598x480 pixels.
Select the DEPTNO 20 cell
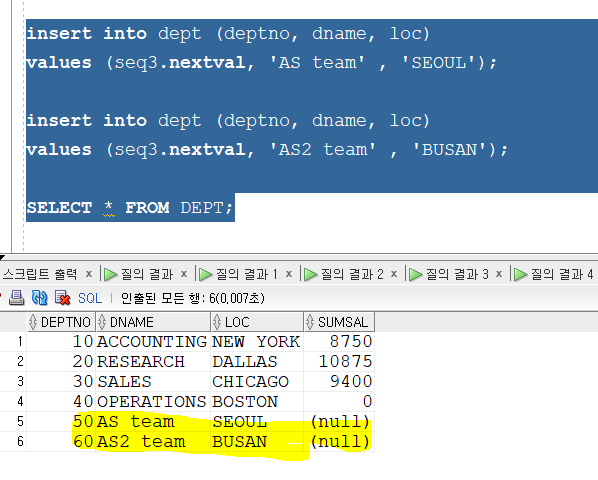(x=61, y=361)
